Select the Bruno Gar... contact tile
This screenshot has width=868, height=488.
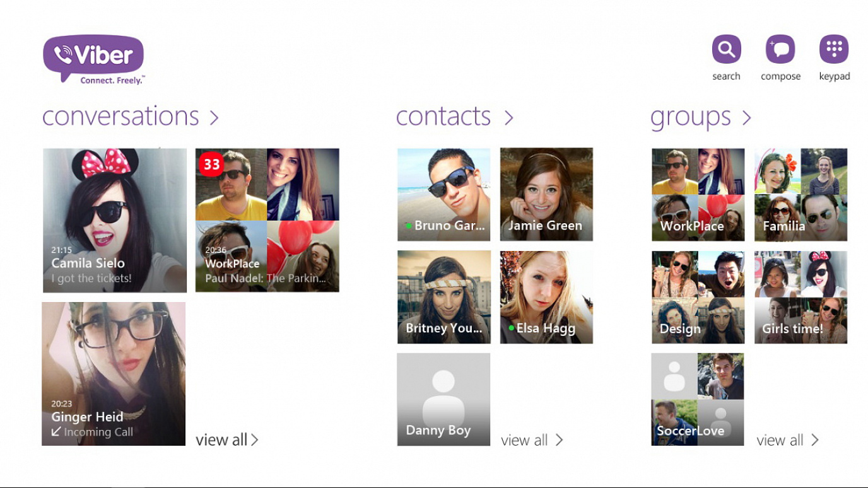point(443,194)
